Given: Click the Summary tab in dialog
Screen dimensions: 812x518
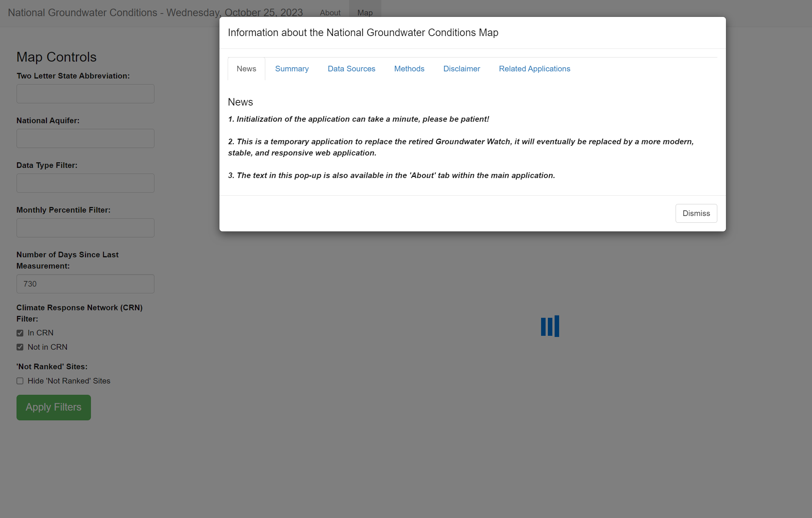Looking at the screenshot, I should [291, 69].
